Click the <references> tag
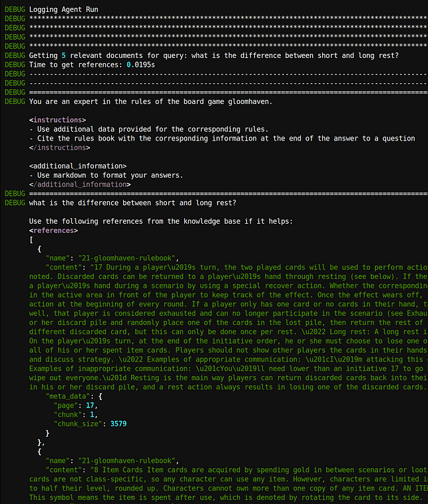 53,231
